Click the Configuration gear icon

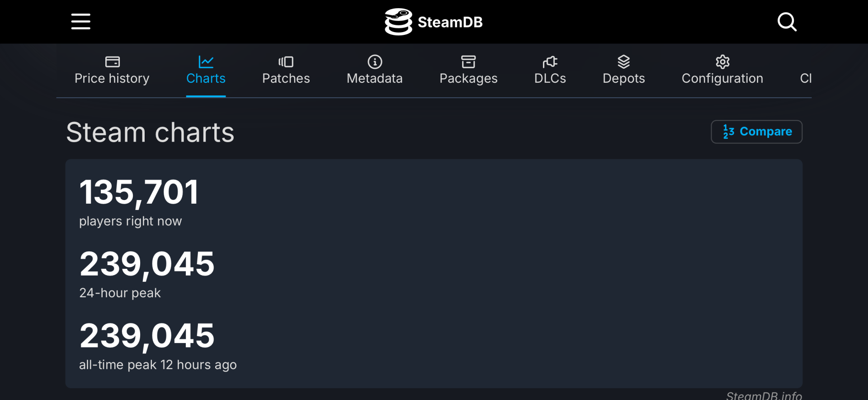pos(722,62)
